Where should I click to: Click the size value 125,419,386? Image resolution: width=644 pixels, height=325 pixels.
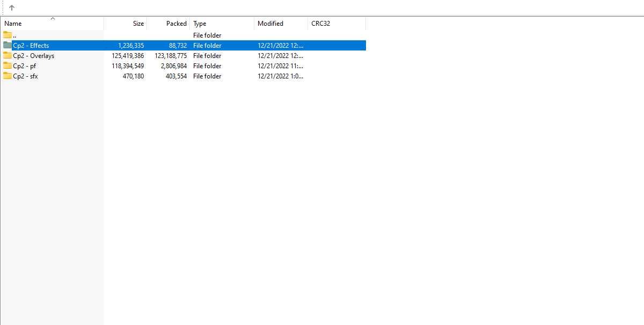point(128,56)
